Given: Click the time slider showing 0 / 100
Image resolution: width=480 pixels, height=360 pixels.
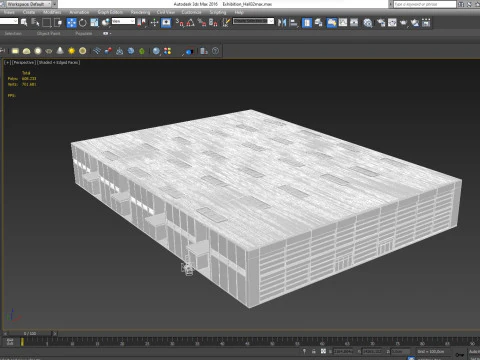Looking at the screenshot, I should 30,333.
